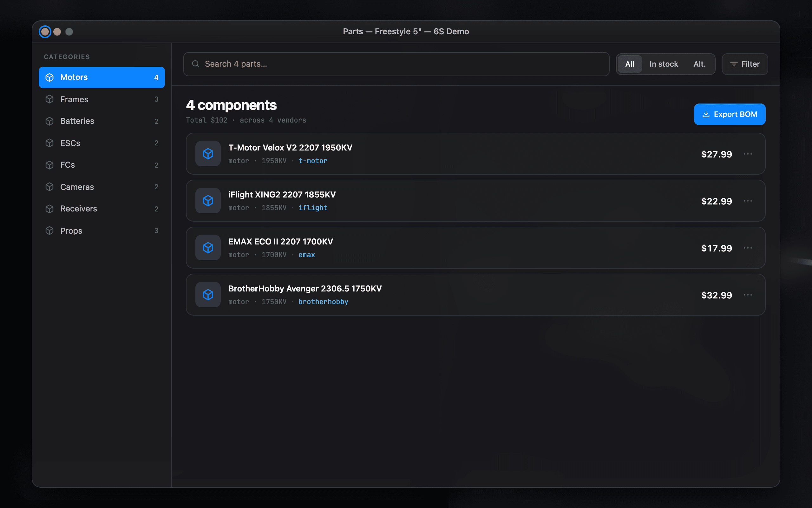Image resolution: width=812 pixels, height=508 pixels.
Task: Open more options for EMAX ECO II
Action: coord(748,248)
